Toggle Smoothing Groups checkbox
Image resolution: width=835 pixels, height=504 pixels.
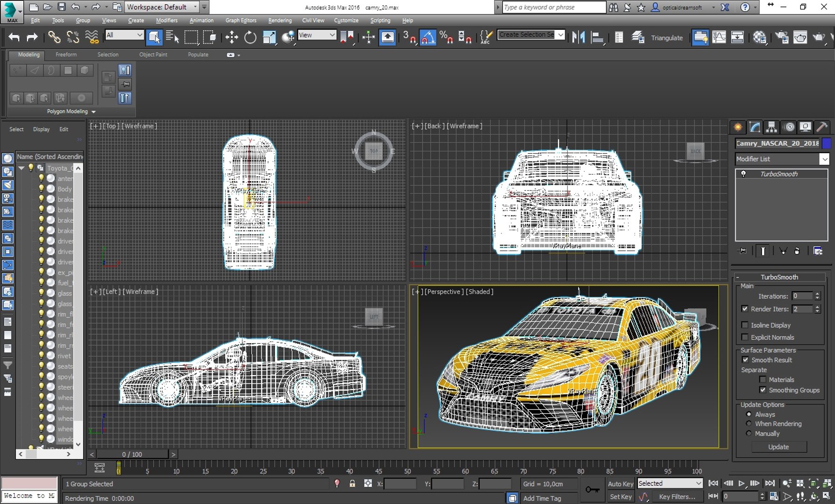coord(763,390)
